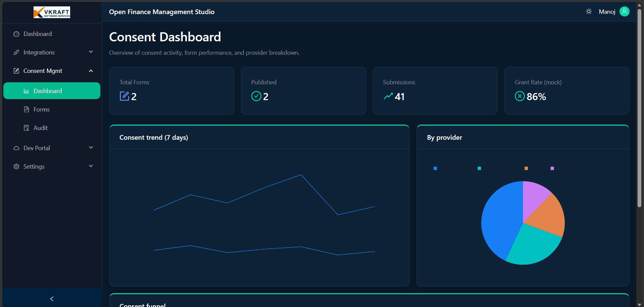Click the page vertical scrollbar thumb
Viewport: 644px width, 307px height.
[639, 107]
